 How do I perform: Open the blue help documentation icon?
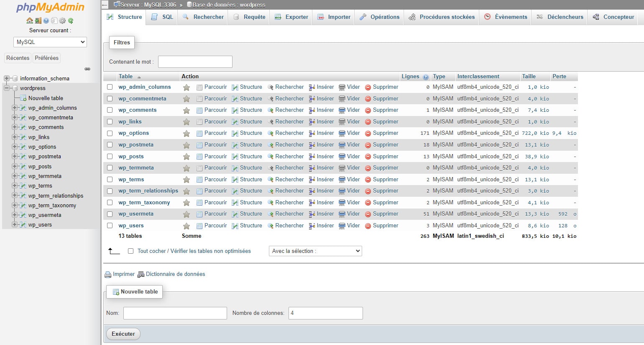point(46,21)
